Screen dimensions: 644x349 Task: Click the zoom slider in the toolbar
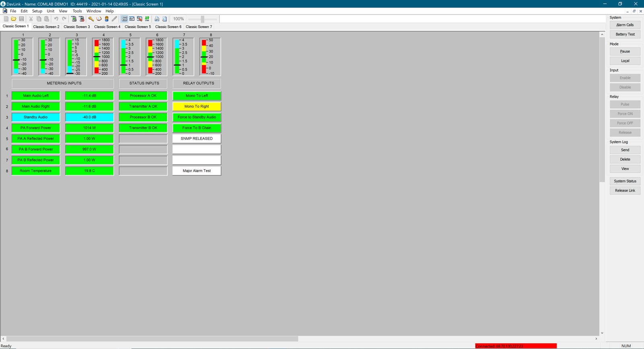[x=202, y=19]
